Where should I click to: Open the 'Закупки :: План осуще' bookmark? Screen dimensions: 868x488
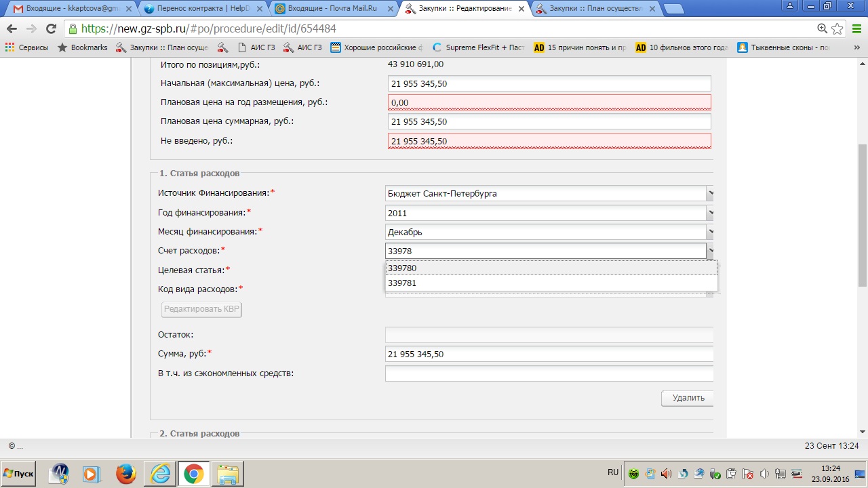(161, 47)
